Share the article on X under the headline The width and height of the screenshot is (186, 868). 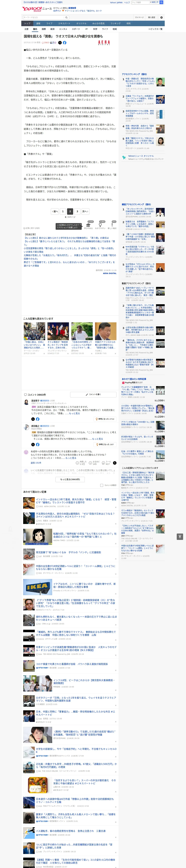(60, 43)
